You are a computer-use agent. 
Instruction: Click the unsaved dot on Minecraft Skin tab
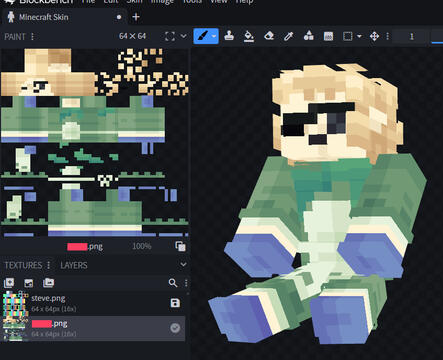click(x=119, y=17)
